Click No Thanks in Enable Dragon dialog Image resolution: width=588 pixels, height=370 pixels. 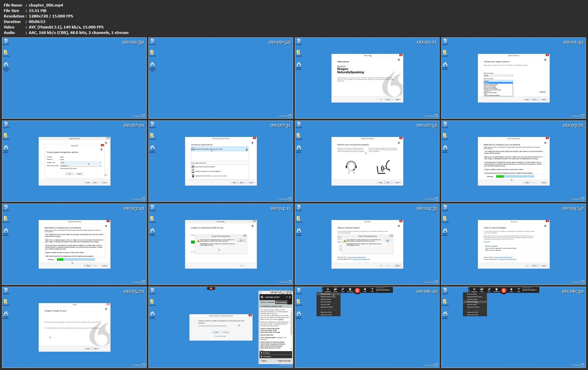coord(226,332)
